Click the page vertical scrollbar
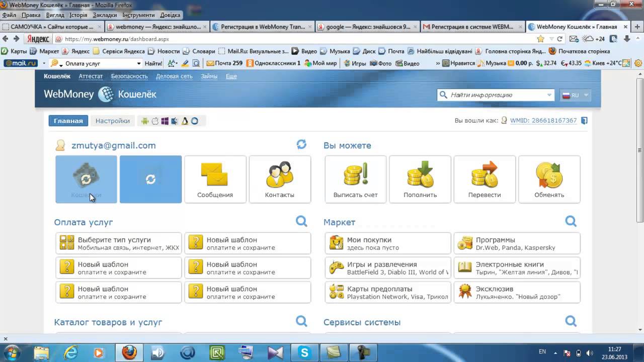644x362 pixels. click(x=640, y=151)
